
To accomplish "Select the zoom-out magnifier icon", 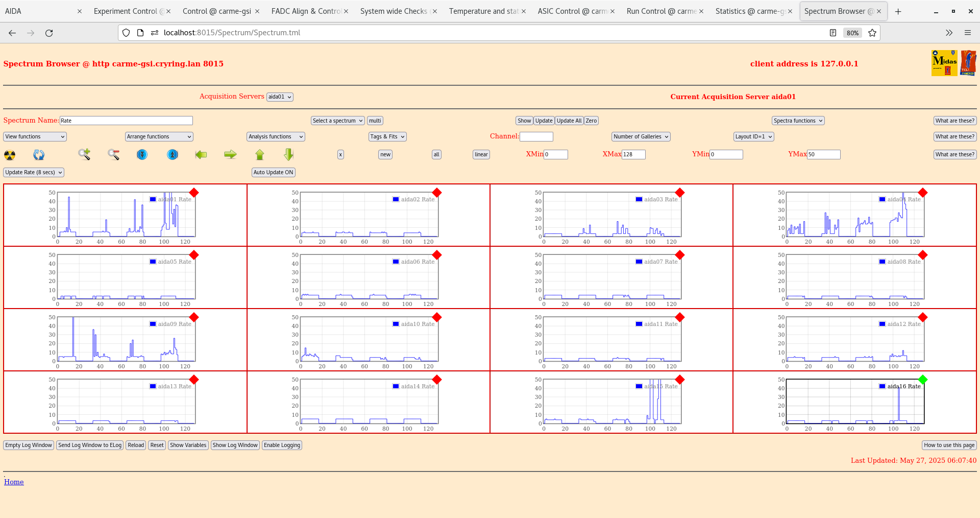I will (113, 154).
